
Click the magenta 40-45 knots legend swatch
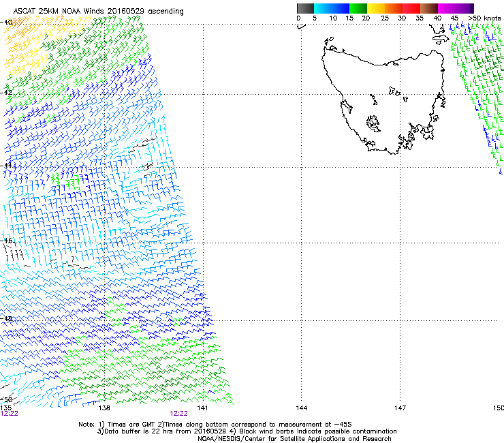pyautogui.click(x=447, y=8)
